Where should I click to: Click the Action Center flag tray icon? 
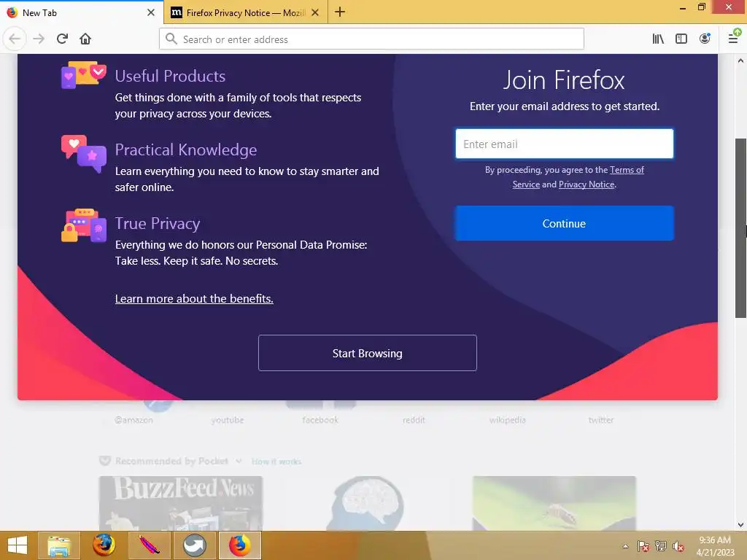click(x=643, y=546)
